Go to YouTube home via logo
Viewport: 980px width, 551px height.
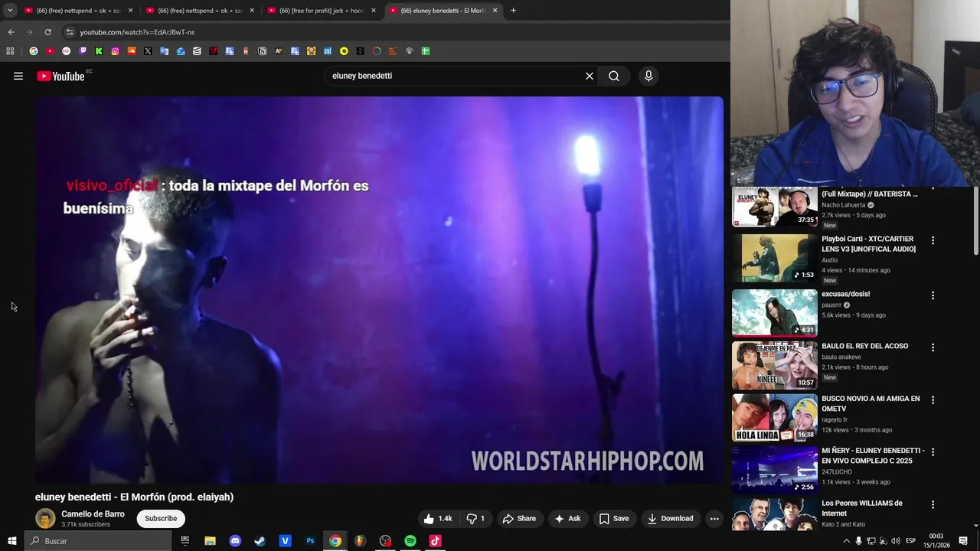pyautogui.click(x=60, y=76)
